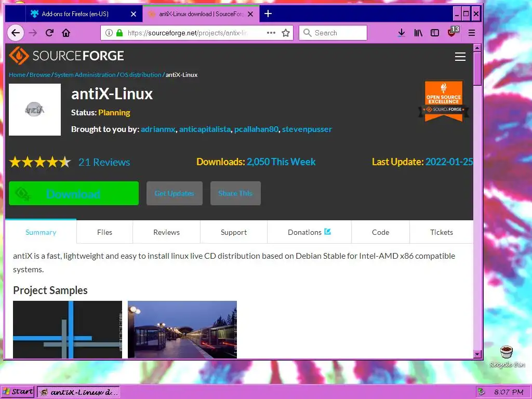This screenshot has width=532, height=399.
Task: Switch to Add-ons for Firefox tab
Action: click(x=84, y=14)
